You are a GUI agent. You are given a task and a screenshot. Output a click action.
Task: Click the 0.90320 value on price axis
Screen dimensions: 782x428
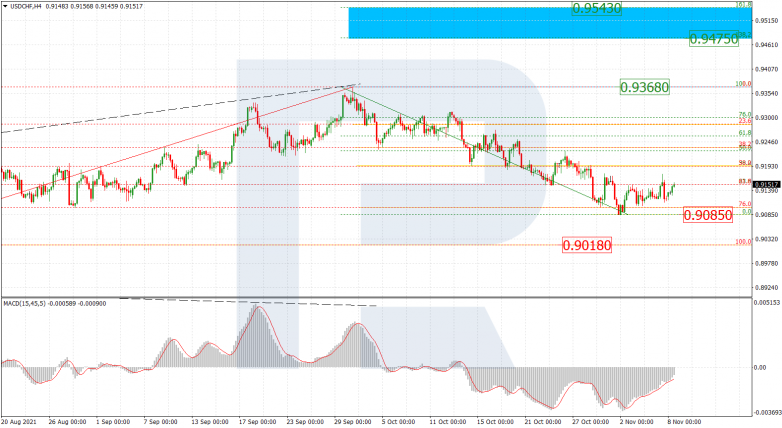(x=767, y=239)
